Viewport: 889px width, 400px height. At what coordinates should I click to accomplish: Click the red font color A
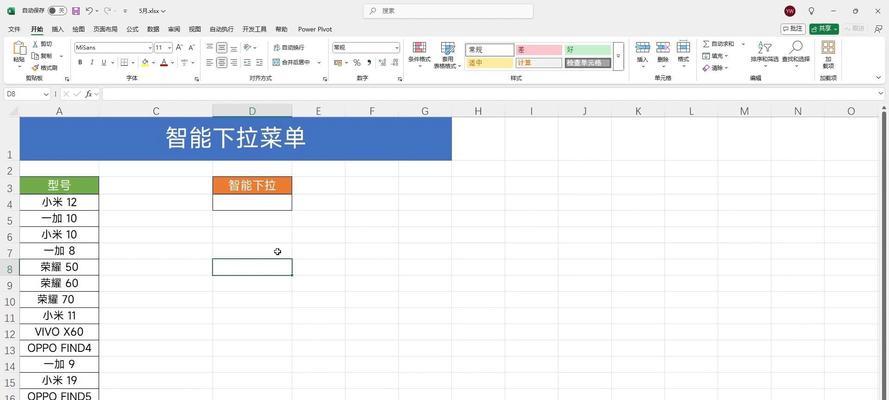[164, 62]
